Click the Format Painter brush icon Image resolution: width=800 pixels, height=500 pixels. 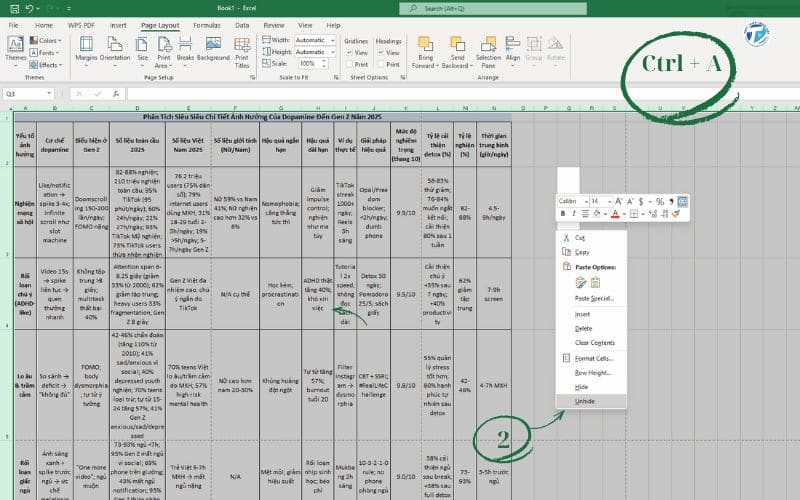[676, 214]
